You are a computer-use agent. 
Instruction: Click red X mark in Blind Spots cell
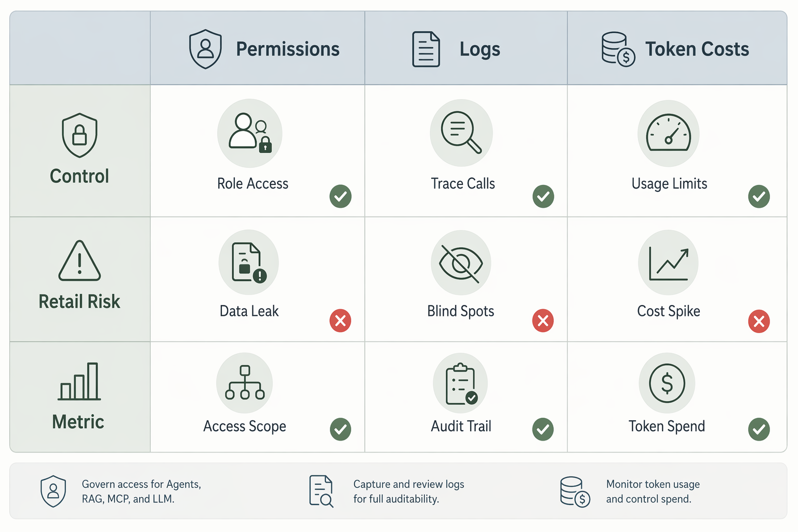543,321
